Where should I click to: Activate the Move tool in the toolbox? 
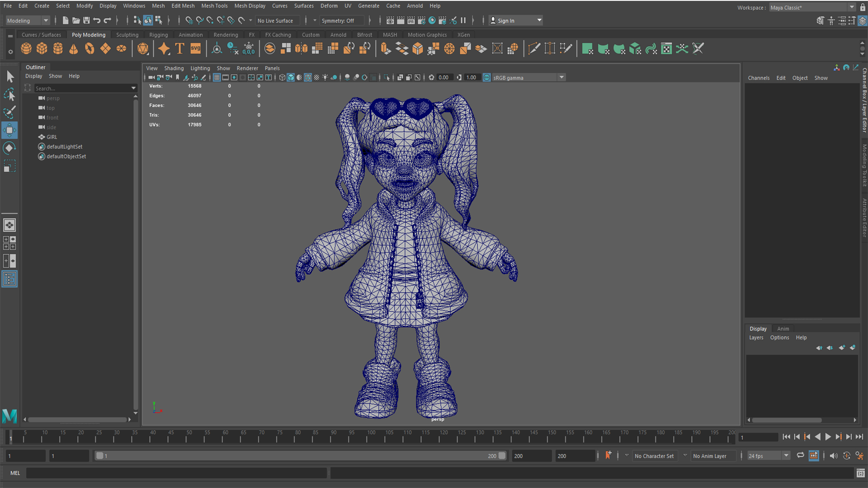[9, 130]
